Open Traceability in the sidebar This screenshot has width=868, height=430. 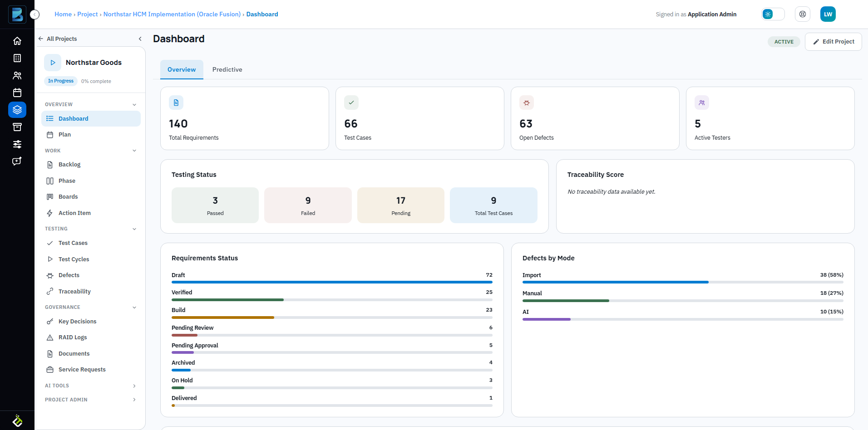coord(91,292)
